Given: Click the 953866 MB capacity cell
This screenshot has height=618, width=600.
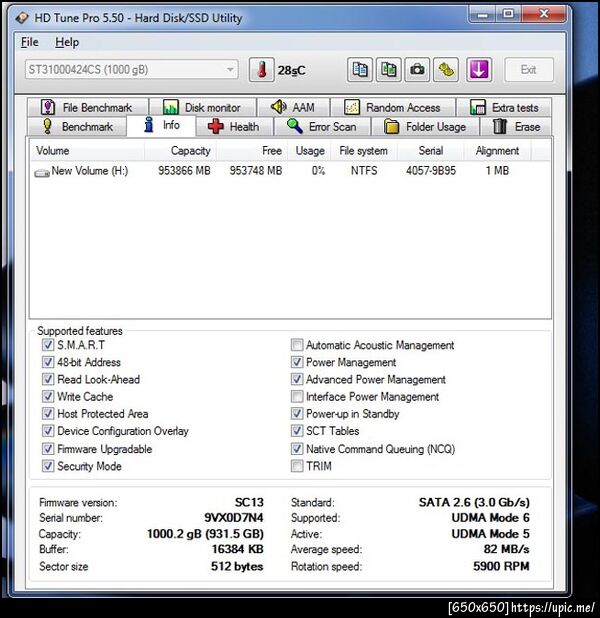Looking at the screenshot, I should coord(184,171).
